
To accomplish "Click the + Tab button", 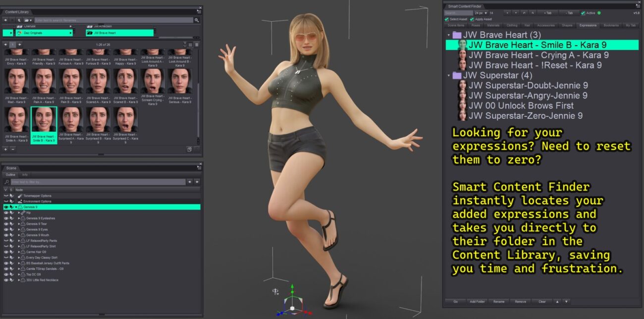I will pyautogui.click(x=547, y=13).
